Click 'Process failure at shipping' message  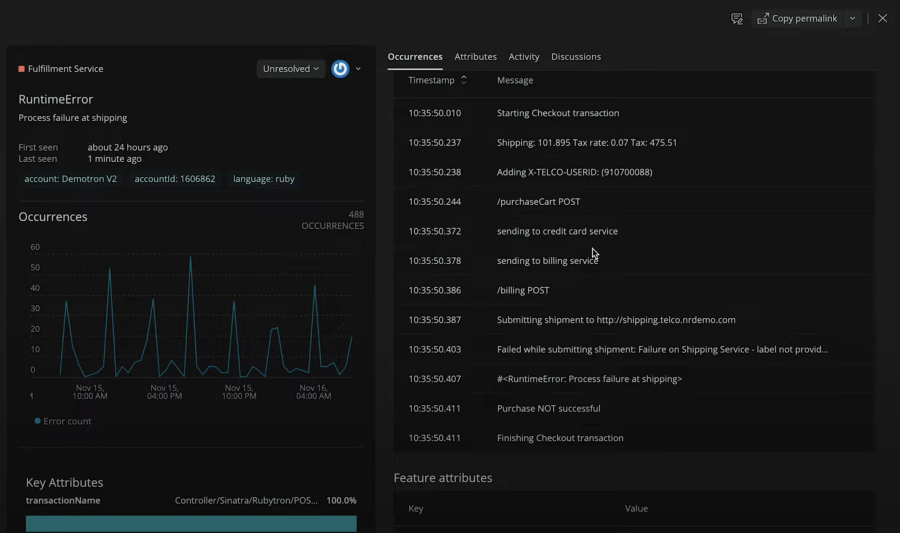[x=73, y=118]
